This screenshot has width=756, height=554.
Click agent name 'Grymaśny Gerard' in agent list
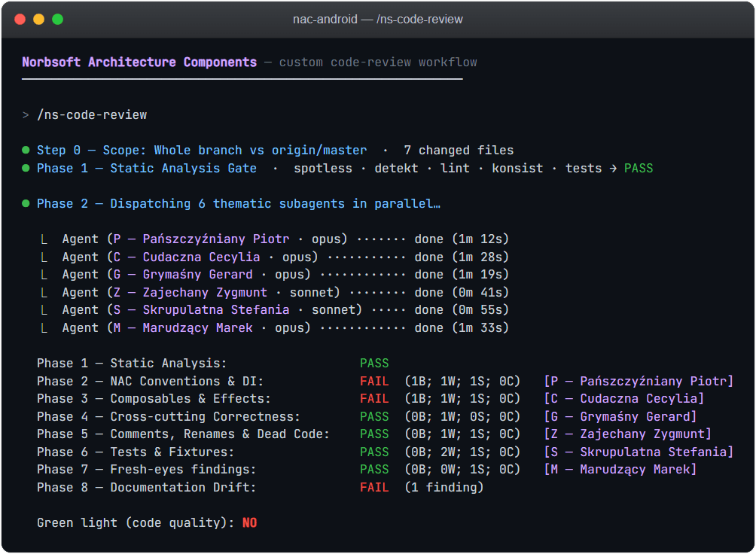198,274
